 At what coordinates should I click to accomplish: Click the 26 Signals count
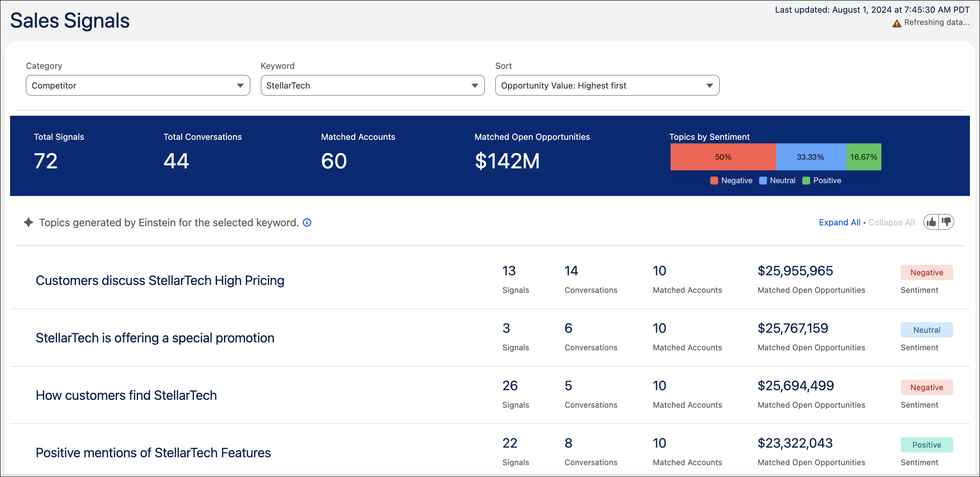[510, 386]
